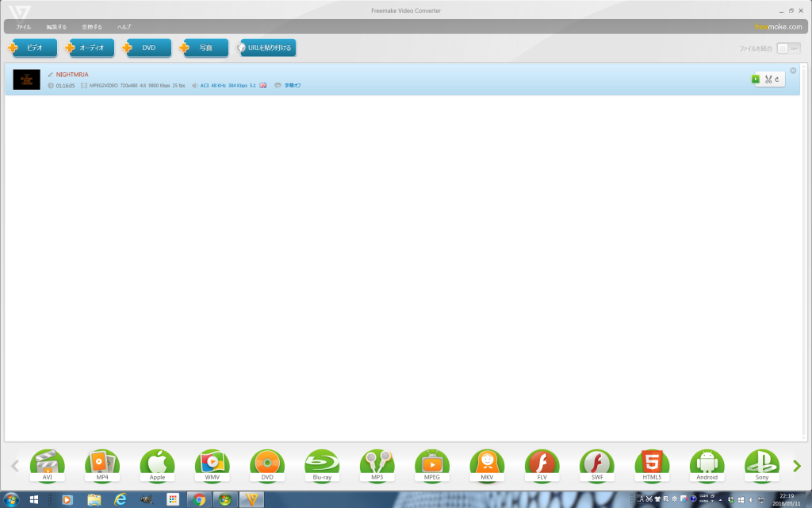Viewport: 812px width, 508px height.
Task: Click the URLを貼り付ける button
Action: 267,48
